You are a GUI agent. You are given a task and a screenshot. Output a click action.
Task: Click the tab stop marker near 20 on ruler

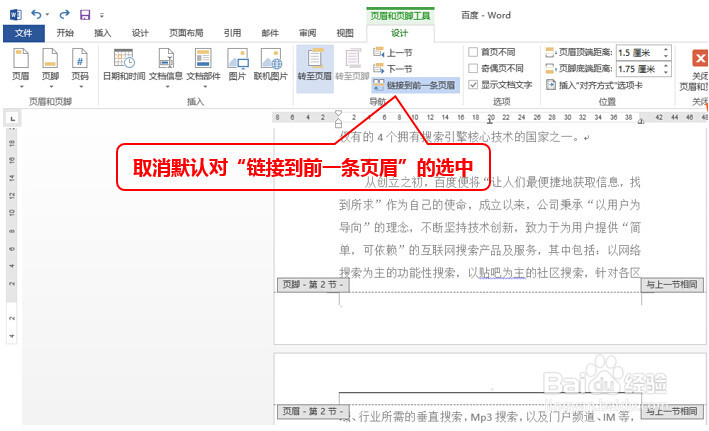490,121
